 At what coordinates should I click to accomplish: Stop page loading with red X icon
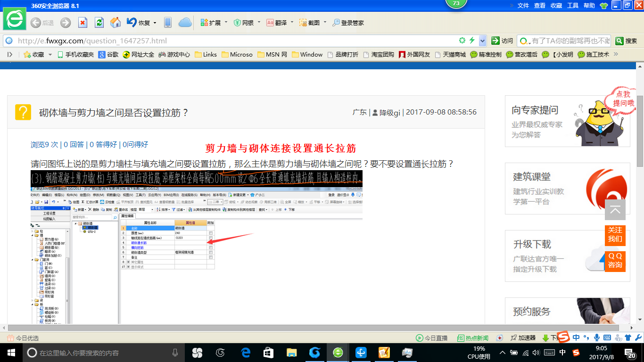tap(83, 23)
